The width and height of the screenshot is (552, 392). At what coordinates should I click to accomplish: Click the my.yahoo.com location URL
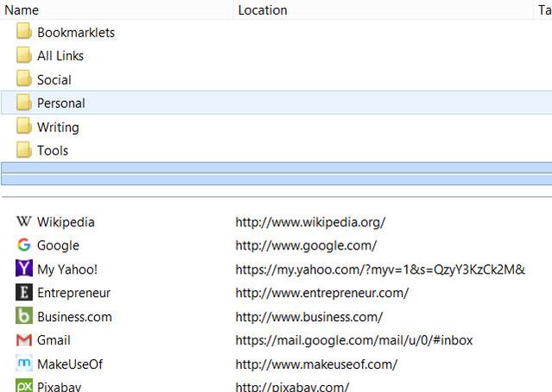[x=380, y=269]
